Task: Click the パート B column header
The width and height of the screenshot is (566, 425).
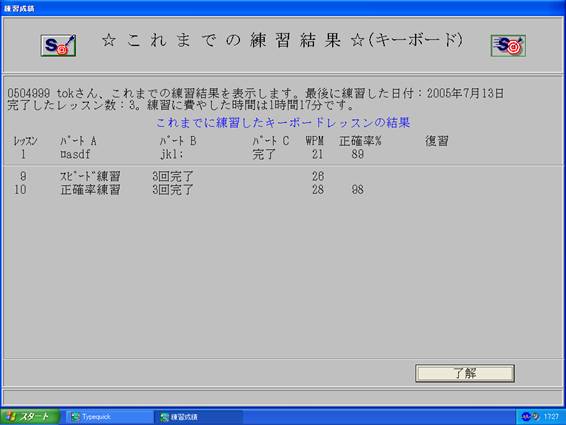Action: pyautogui.click(x=178, y=141)
